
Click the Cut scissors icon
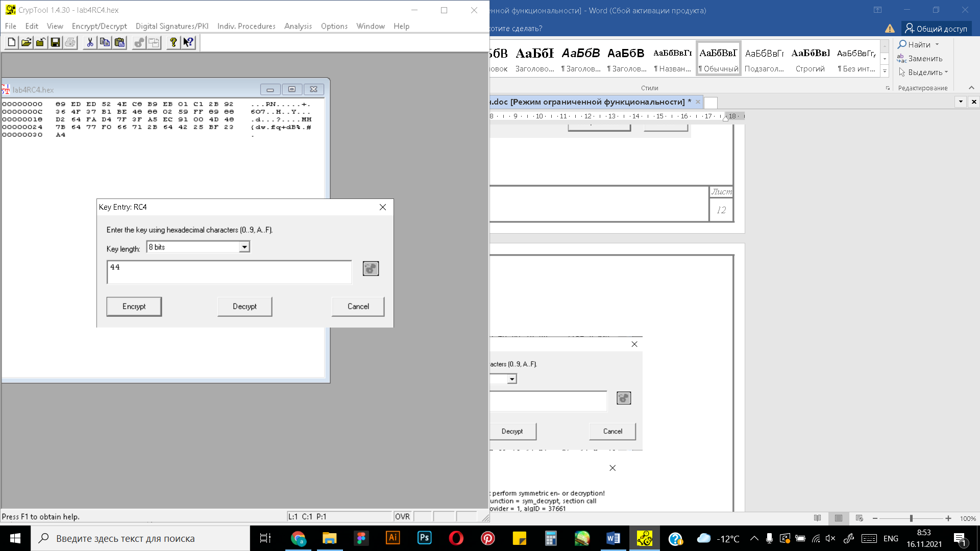click(90, 42)
